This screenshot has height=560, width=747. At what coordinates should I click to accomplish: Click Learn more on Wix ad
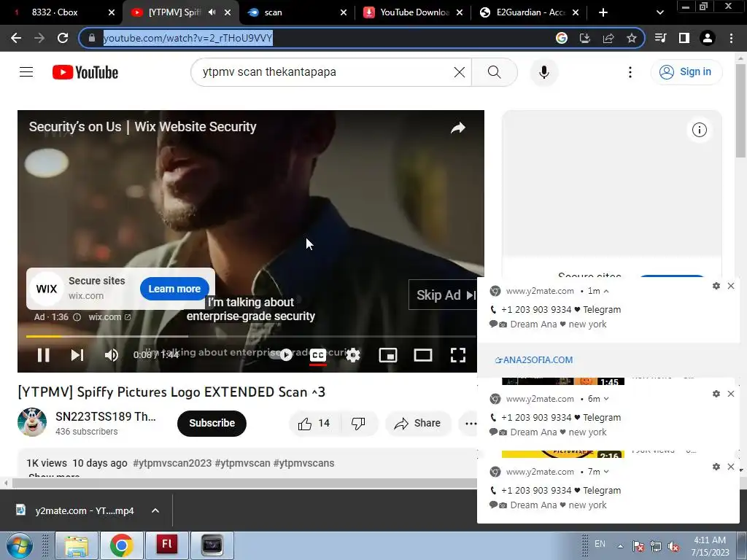174,289
